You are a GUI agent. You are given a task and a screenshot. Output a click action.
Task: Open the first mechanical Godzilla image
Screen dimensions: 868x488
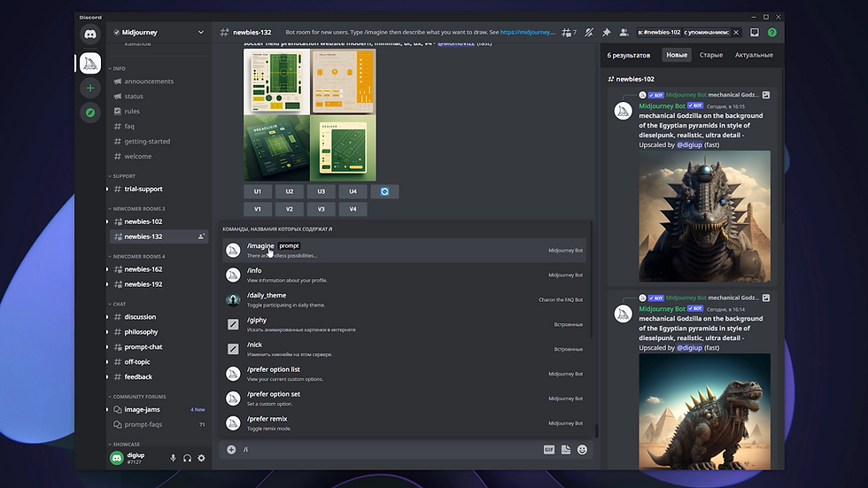pyautogui.click(x=704, y=216)
